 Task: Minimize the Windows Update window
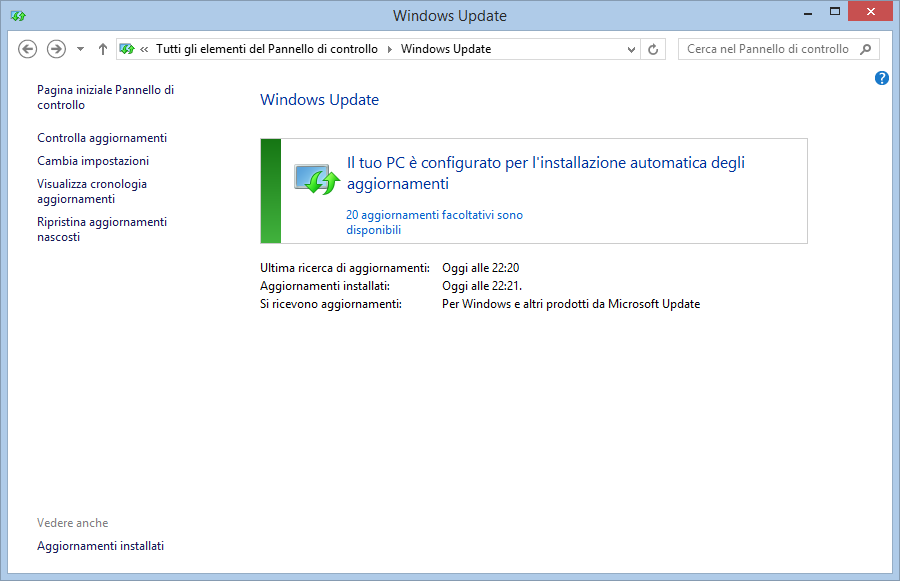click(x=808, y=13)
